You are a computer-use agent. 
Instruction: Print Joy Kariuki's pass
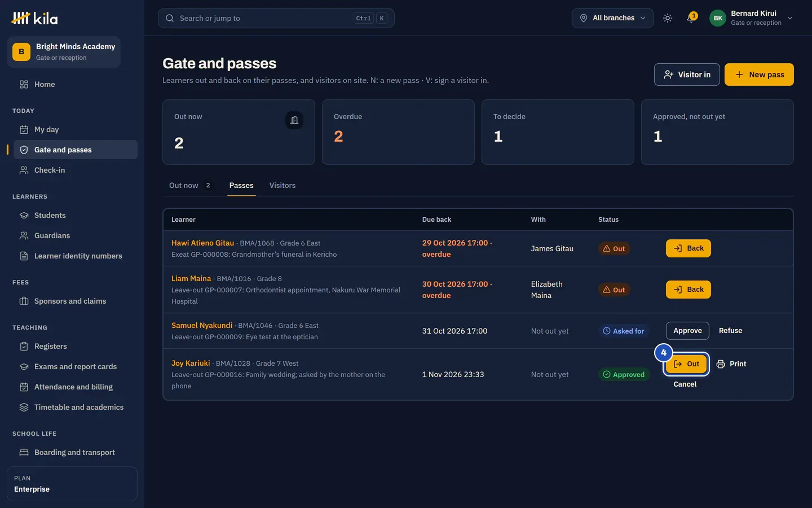point(731,364)
